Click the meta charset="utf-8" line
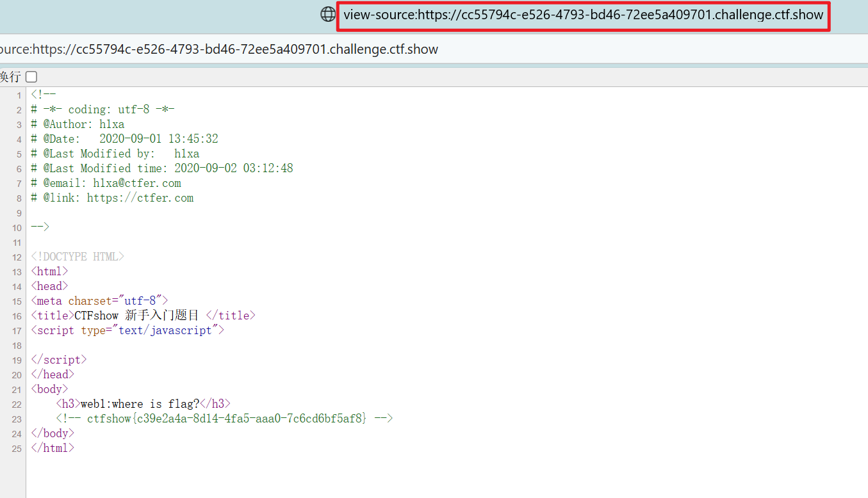 click(99, 301)
